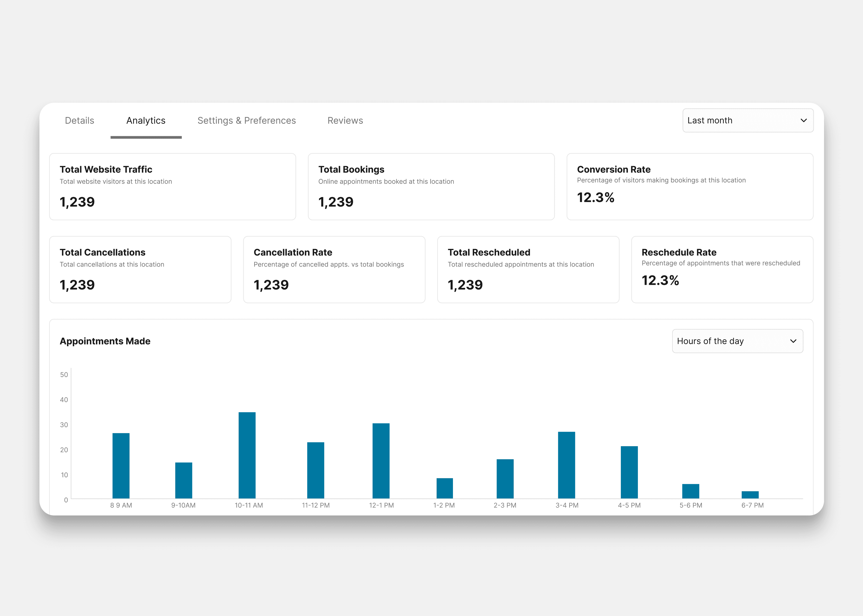Click the 3-4 PM chart bar

pyautogui.click(x=566, y=465)
